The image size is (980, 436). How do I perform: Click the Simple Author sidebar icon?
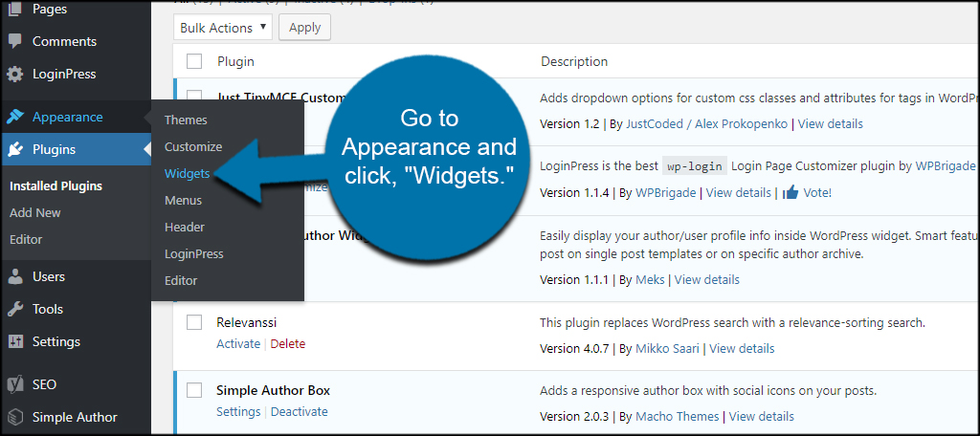point(15,417)
